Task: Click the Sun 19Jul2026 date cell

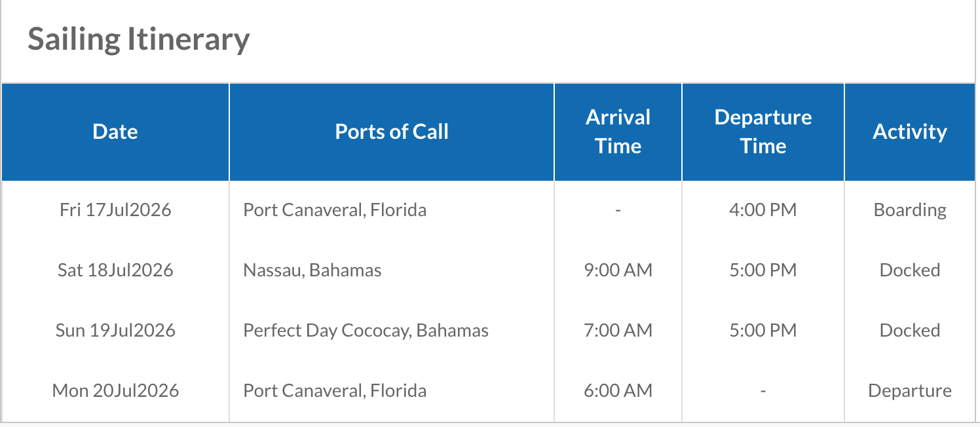Action: click(x=115, y=331)
